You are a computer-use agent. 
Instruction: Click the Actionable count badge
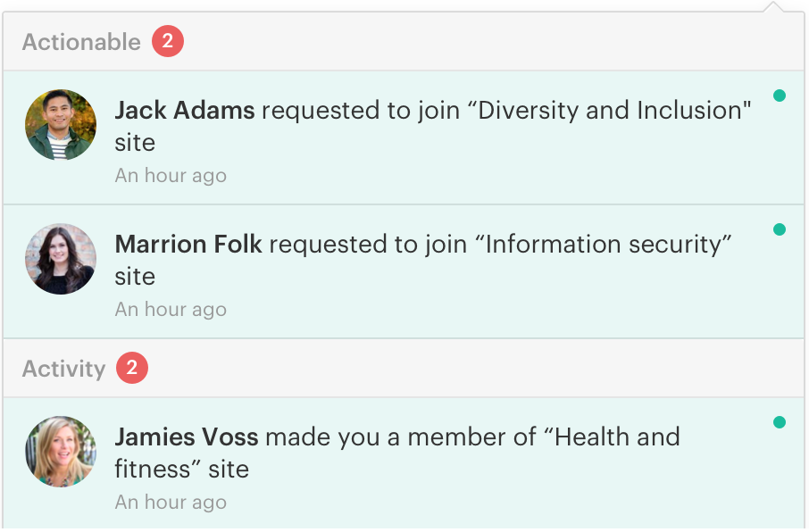click(167, 42)
